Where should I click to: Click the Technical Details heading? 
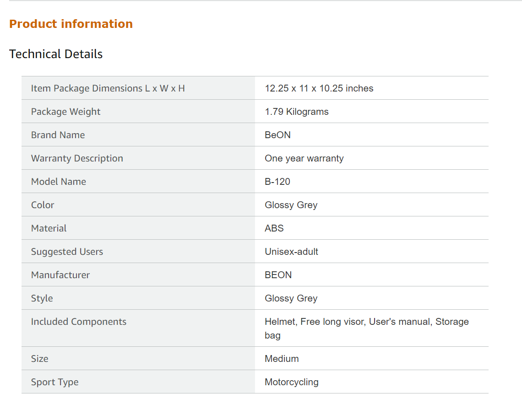point(56,54)
